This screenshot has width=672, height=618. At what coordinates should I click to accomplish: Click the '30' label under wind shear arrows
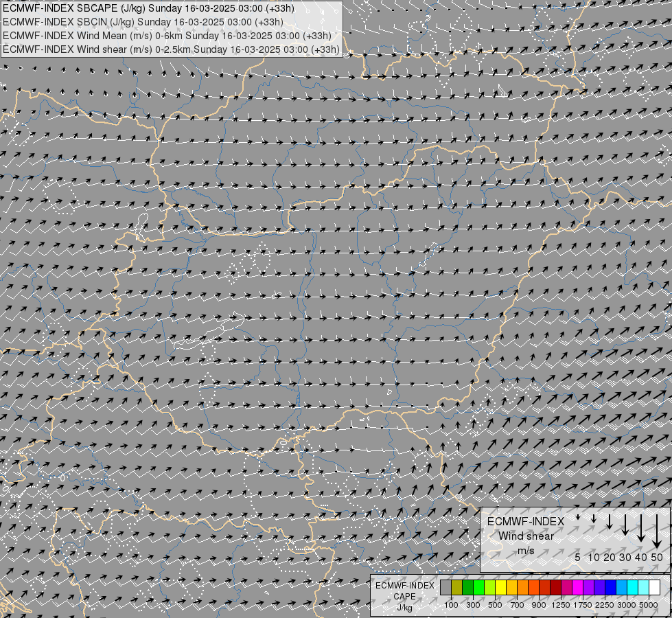tap(625, 557)
